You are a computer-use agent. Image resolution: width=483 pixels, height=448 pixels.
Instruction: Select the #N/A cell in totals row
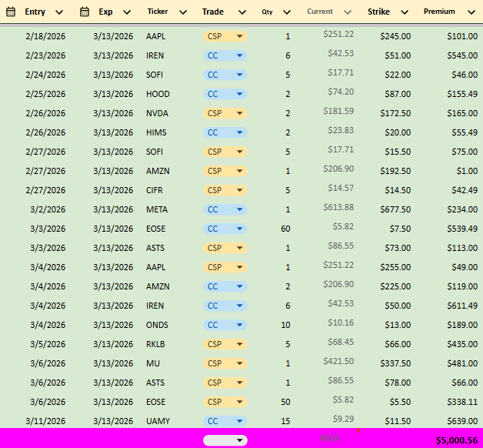click(330, 438)
